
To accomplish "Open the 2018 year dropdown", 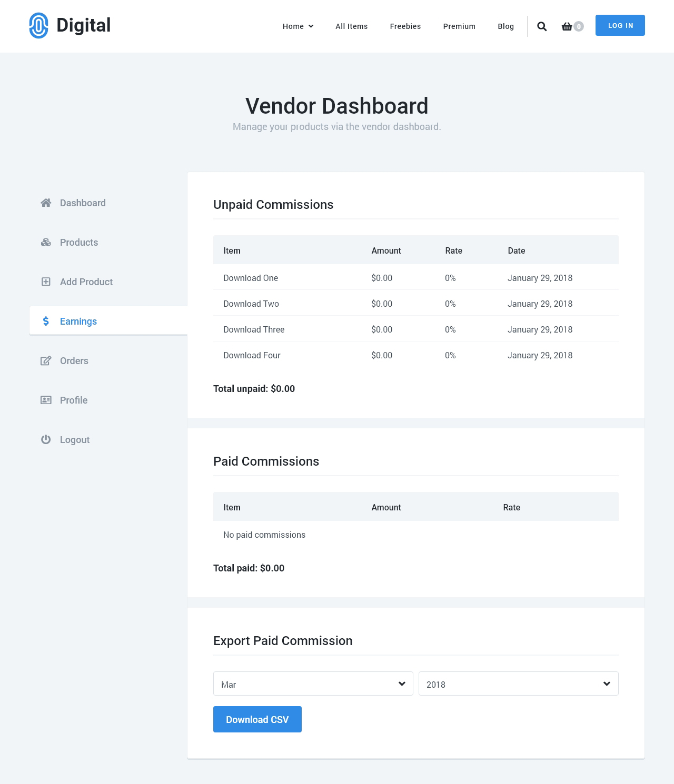I will [518, 684].
